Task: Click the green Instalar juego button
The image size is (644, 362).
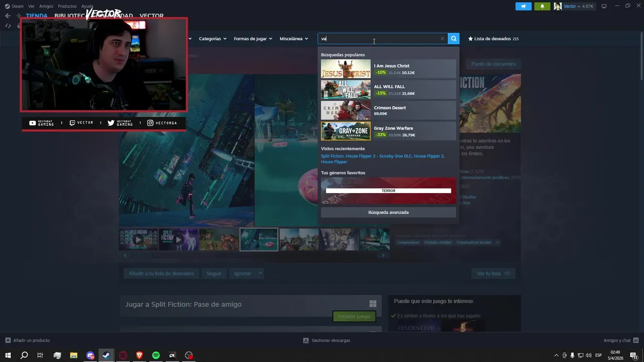Action: click(x=354, y=316)
